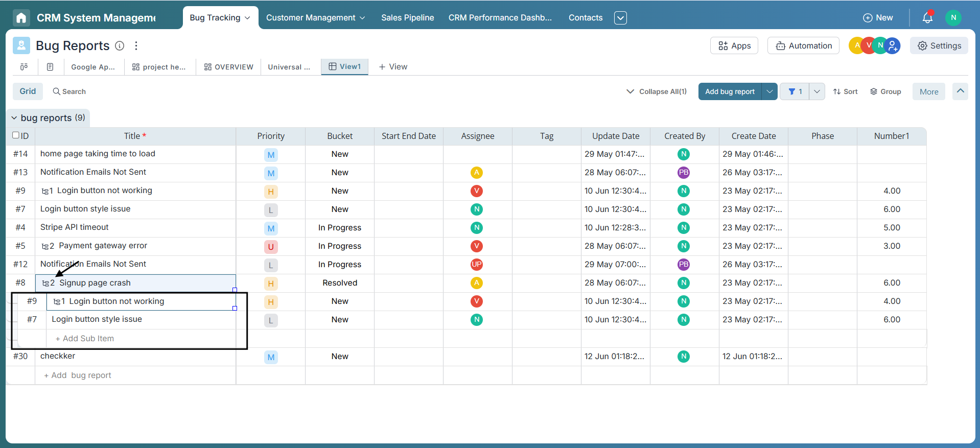The width and height of the screenshot is (980, 448).
Task: Click the Bug Reports board icon
Action: click(x=21, y=45)
